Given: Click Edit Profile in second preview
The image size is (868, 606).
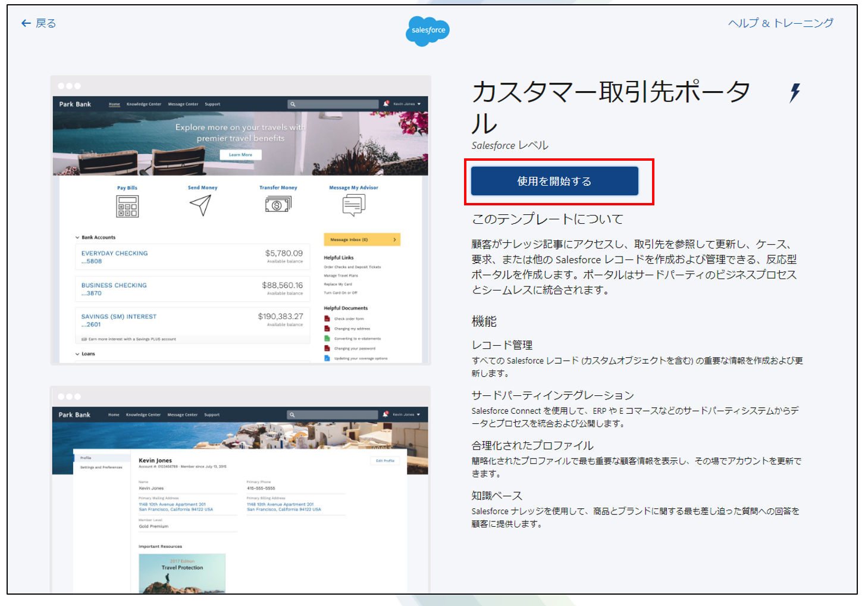Looking at the screenshot, I should coord(384,461).
